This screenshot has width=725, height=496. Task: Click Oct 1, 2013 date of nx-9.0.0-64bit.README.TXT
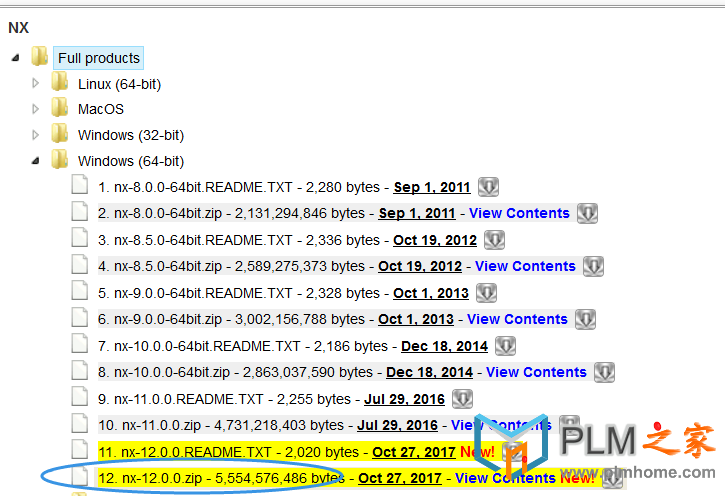(x=431, y=294)
